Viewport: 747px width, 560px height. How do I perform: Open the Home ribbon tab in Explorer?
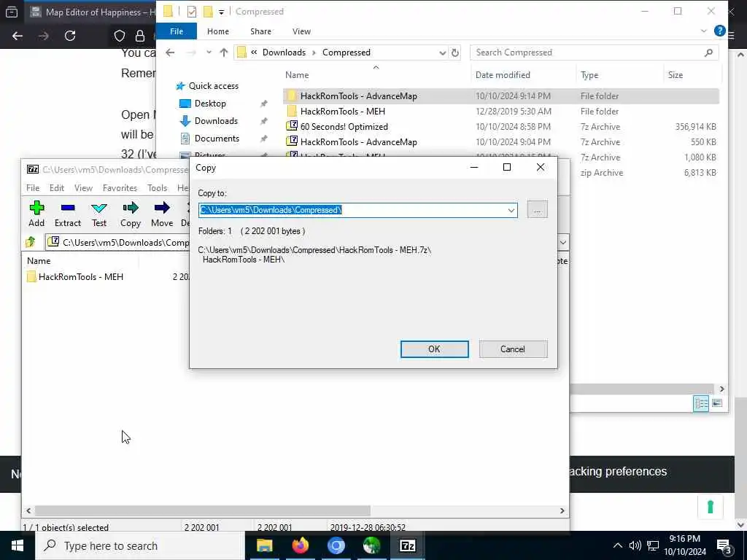(218, 31)
